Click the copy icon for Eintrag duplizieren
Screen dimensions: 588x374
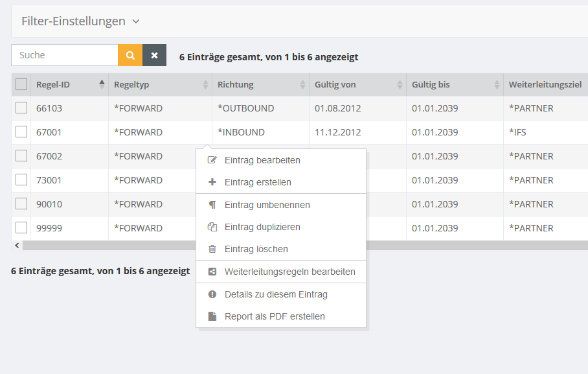[212, 227]
